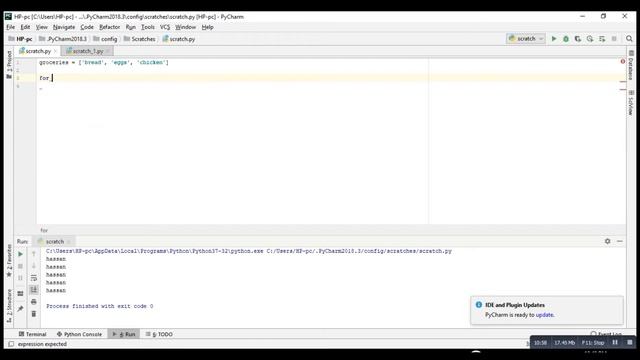This screenshot has height=360, width=640.
Task: Open the Project tool window sidebar tab
Action: 9,64
